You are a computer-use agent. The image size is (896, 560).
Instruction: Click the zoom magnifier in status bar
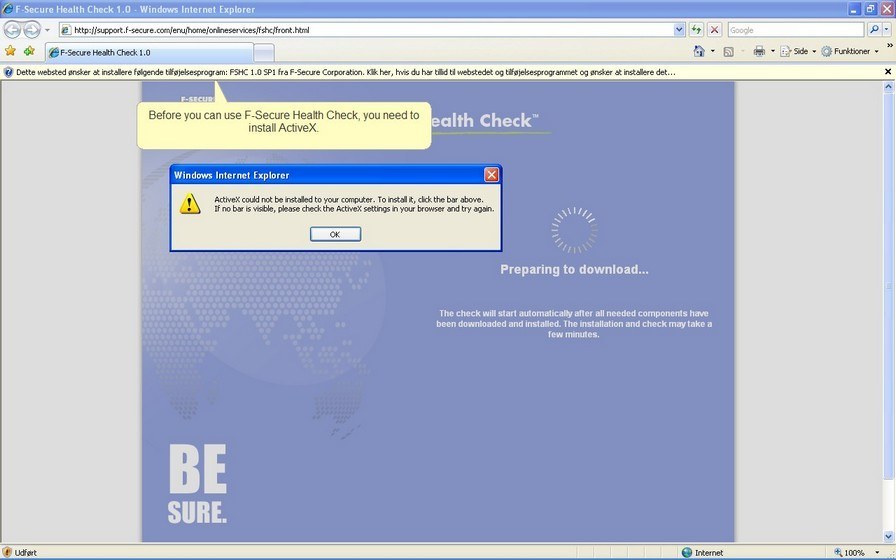click(x=838, y=553)
